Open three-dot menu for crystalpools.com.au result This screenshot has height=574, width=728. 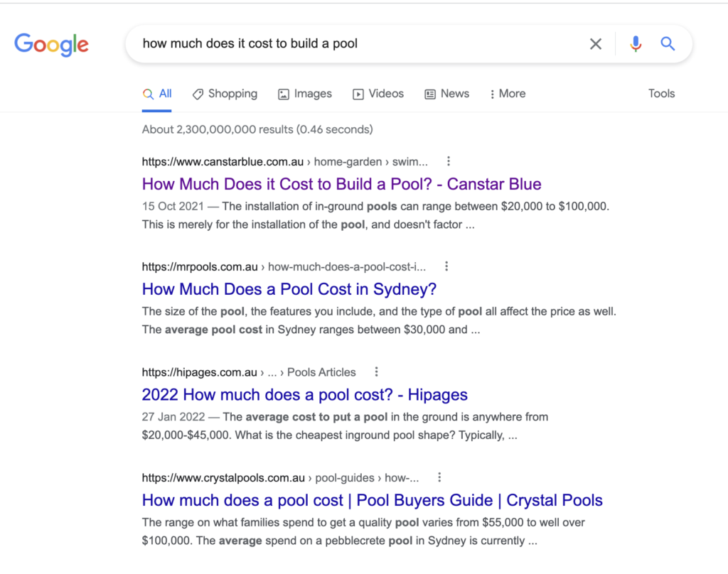pyautogui.click(x=439, y=477)
